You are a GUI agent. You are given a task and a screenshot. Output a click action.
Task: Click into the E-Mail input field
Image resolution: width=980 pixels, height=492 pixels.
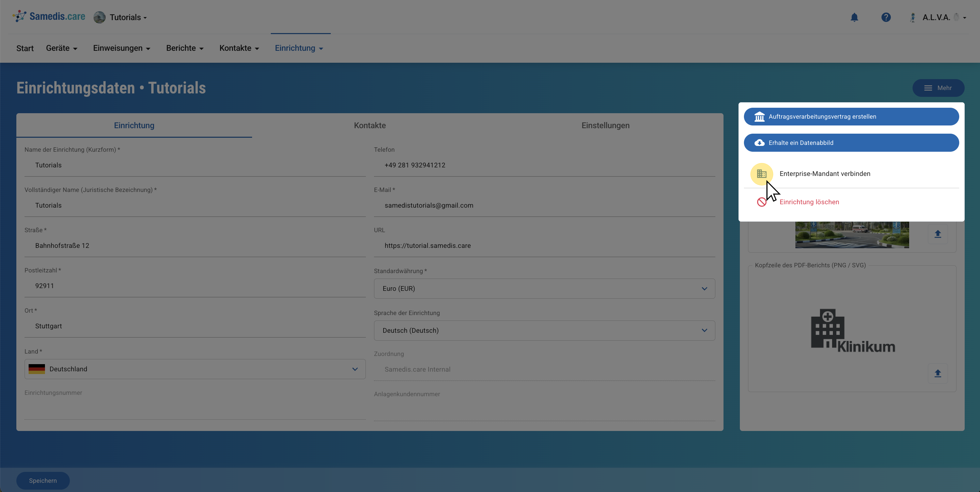(544, 205)
